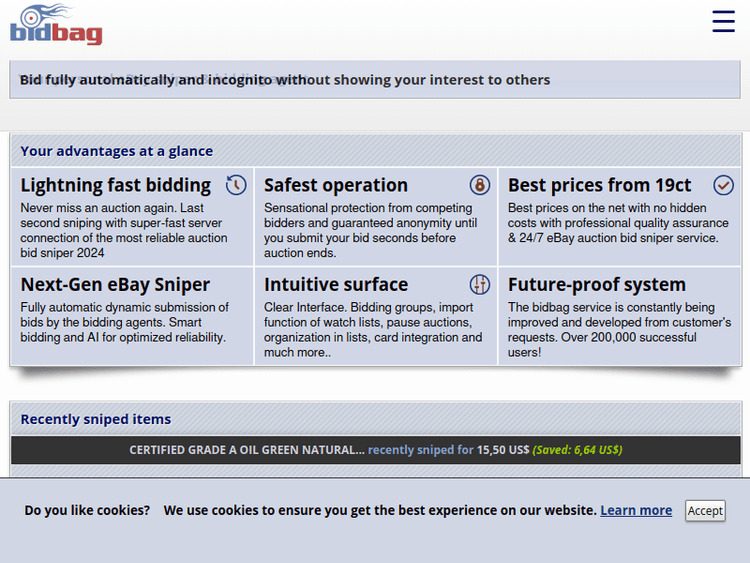Click the clock icon beside Lightning fast bidding
Screen dimensions: 750x563
click(236, 185)
